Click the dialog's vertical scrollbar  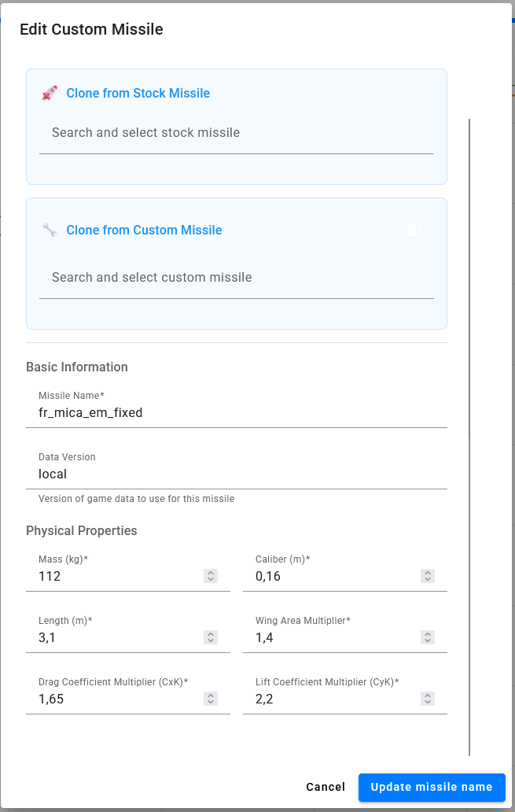tap(469, 437)
